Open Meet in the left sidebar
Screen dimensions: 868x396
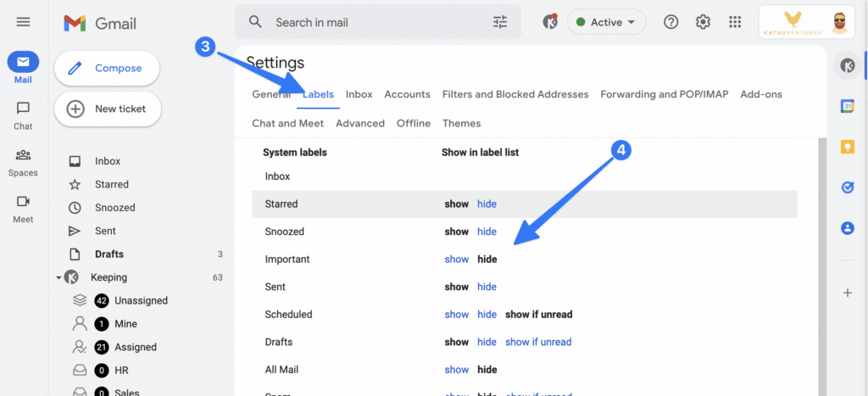23,209
